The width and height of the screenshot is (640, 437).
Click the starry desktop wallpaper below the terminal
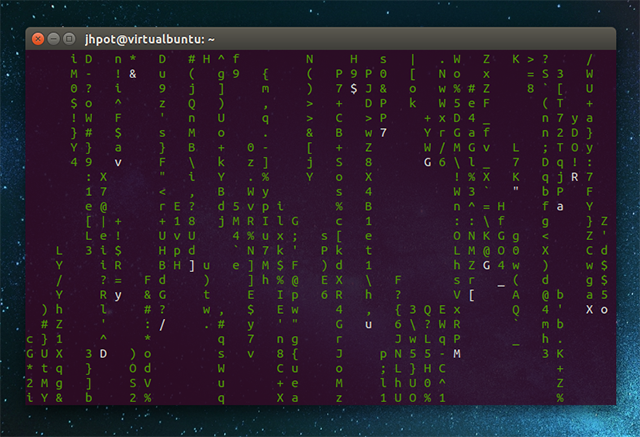point(320,422)
